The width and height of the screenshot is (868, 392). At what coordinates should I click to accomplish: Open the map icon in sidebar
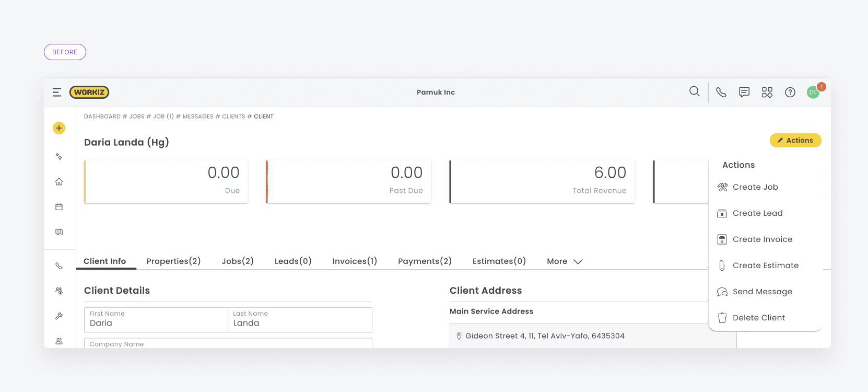coord(59,232)
